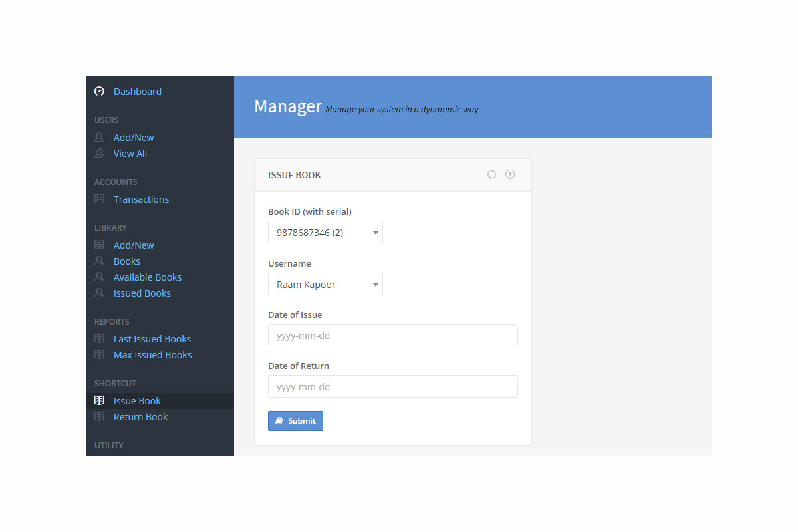Focus the Date of Return input

[392, 387]
